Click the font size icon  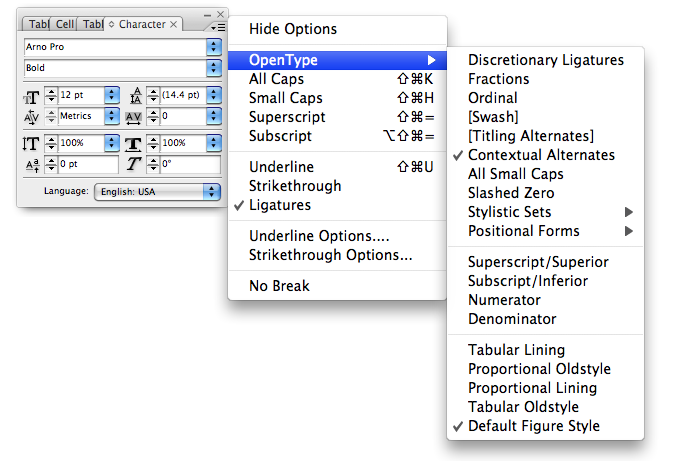pyautogui.click(x=31, y=97)
